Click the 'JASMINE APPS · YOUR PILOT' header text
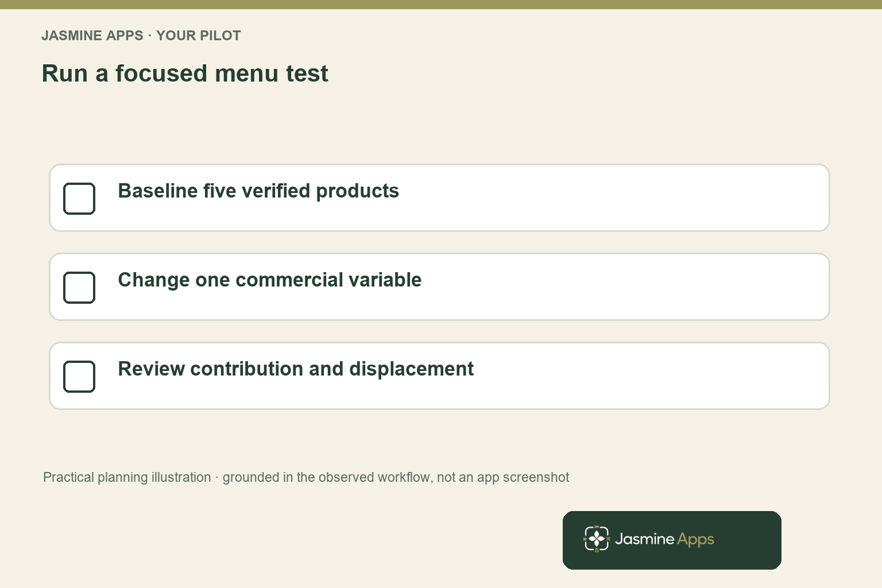Screen dimensions: 882x588 coord(141,36)
